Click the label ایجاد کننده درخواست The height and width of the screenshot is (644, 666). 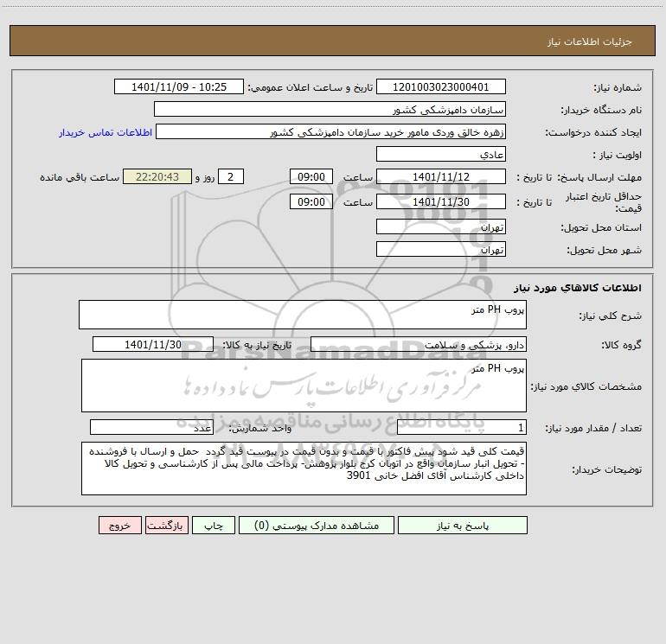point(593,133)
